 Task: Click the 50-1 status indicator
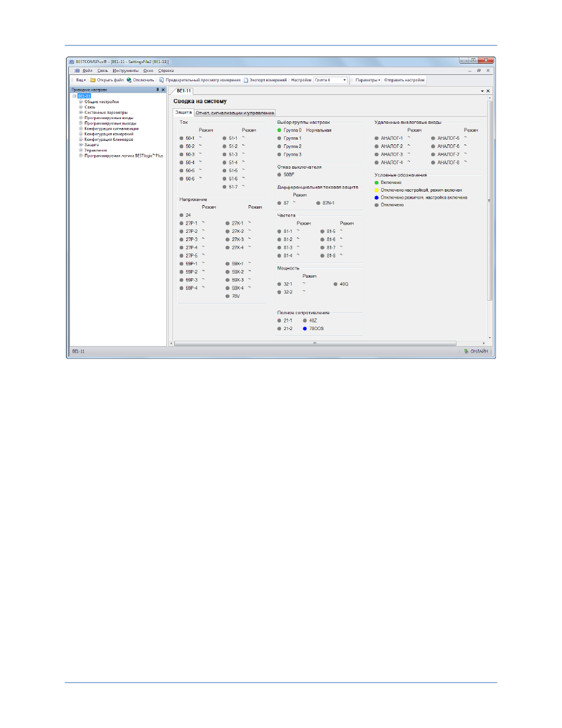[181, 139]
